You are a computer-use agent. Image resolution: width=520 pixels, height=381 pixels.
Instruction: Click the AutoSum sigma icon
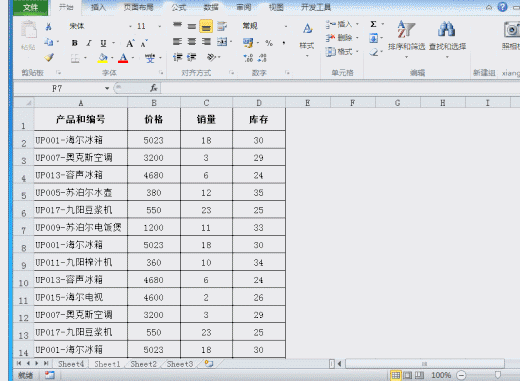[x=373, y=24]
